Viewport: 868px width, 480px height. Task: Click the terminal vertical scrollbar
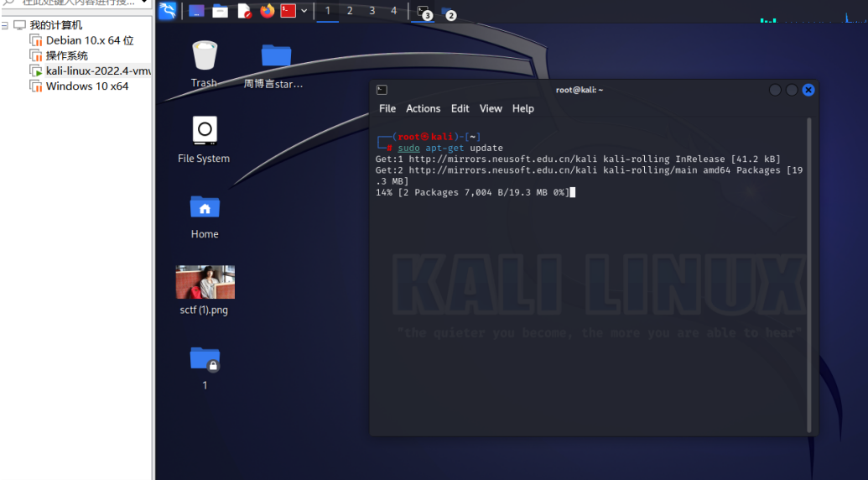click(x=809, y=275)
